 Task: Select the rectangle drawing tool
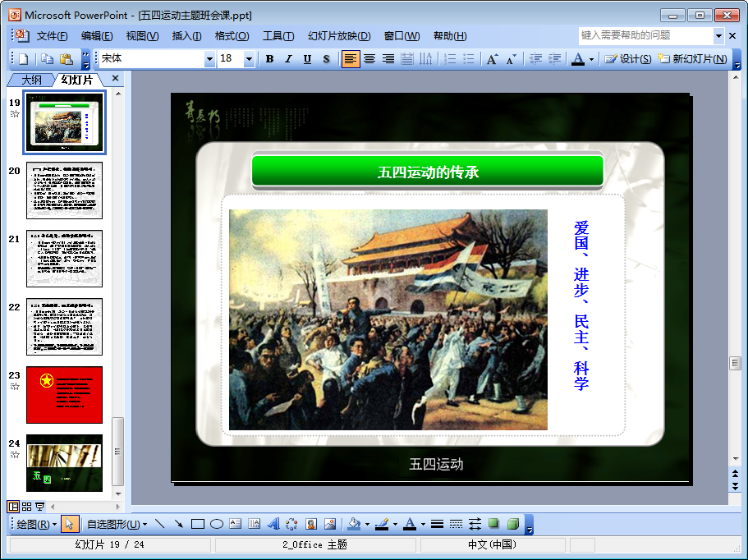(x=198, y=524)
